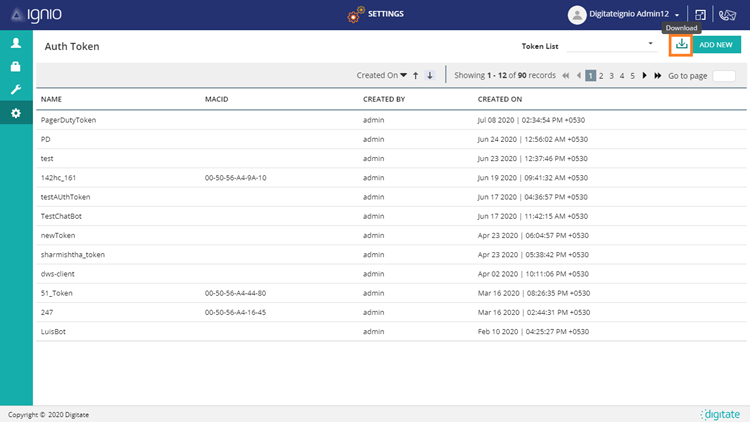Click the Download tokens icon
Image resolution: width=750 pixels, height=422 pixels.
pyautogui.click(x=681, y=45)
